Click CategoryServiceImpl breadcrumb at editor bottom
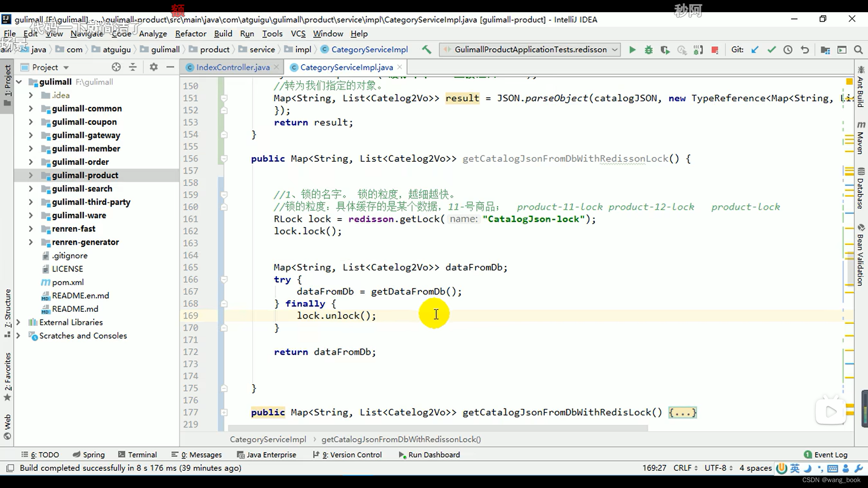The image size is (868, 488). (x=268, y=439)
